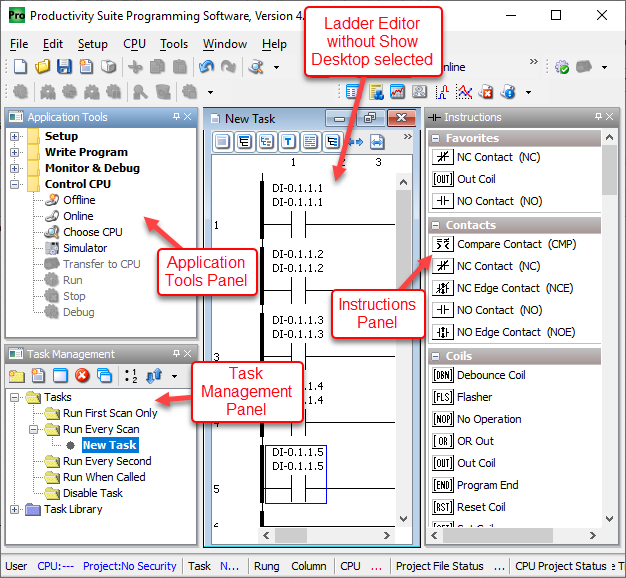
Task: Click Choose CPU in Application Tools
Action: click(x=93, y=232)
